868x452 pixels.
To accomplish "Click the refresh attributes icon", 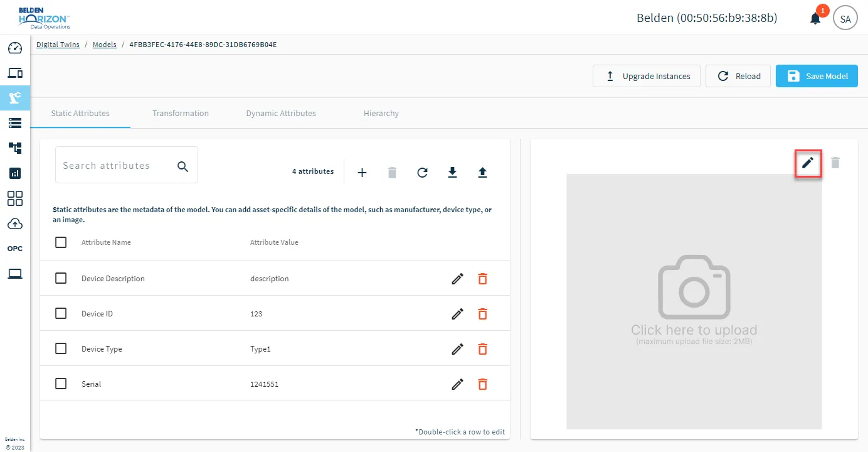I will 423,173.
